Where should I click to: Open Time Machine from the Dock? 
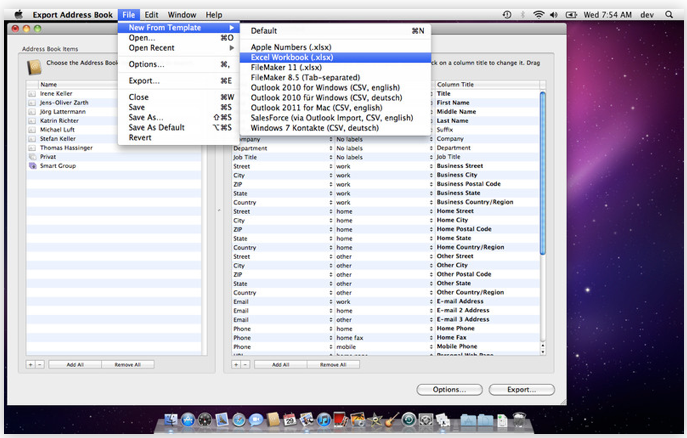point(409,420)
